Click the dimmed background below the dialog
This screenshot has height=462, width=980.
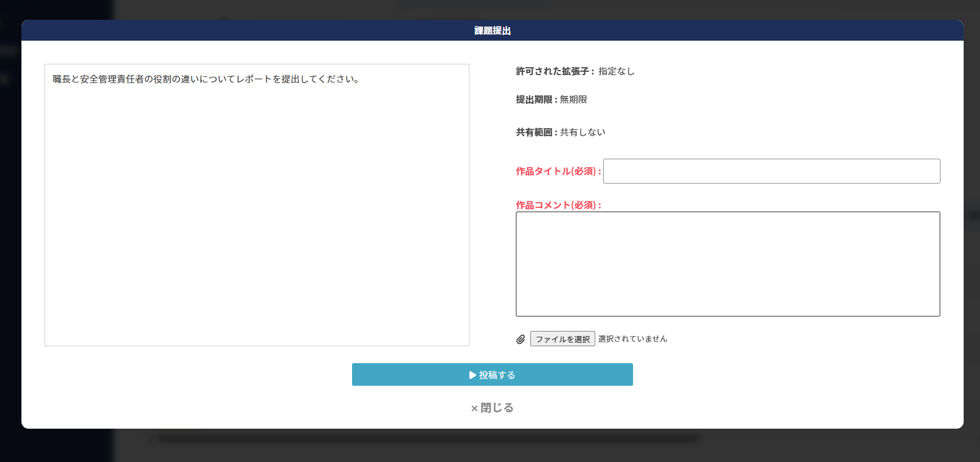pyautogui.click(x=490, y=447)
